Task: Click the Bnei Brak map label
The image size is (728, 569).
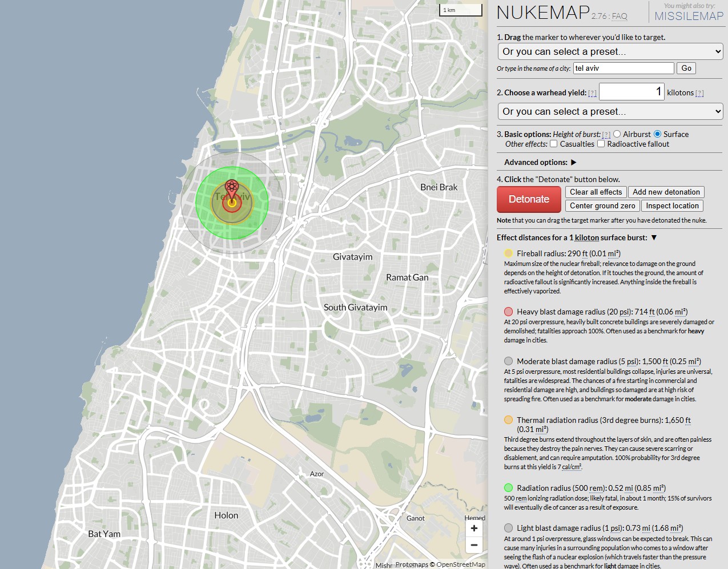Action: [x=439, y=187]
